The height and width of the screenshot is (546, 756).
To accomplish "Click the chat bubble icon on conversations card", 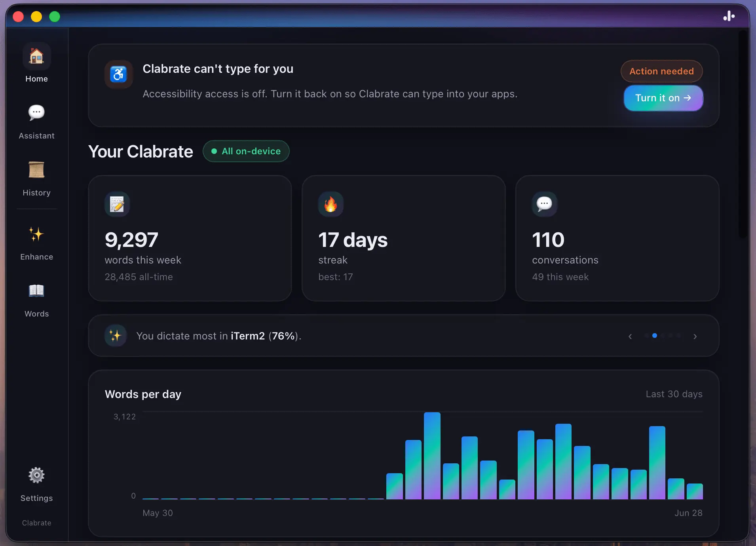I will pyautogui.click(x=545, y=204).
